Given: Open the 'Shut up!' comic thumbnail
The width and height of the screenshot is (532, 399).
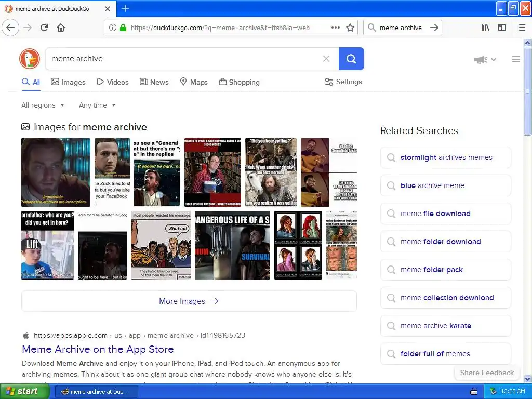Looking at the screenshot, I should tap(161, 245).
